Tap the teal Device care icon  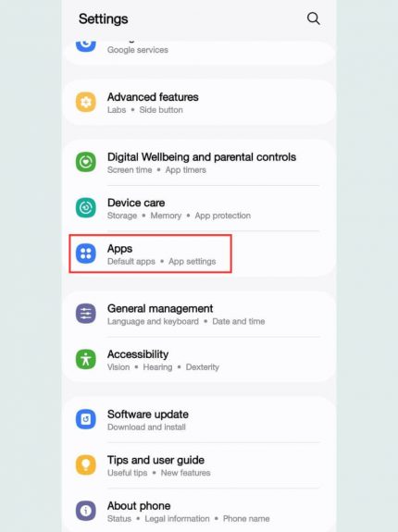point(86,207)
